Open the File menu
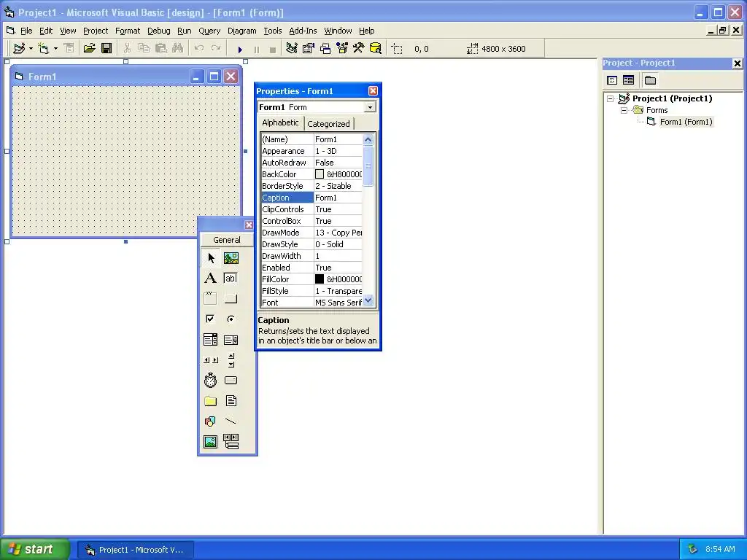 [26, 31]
